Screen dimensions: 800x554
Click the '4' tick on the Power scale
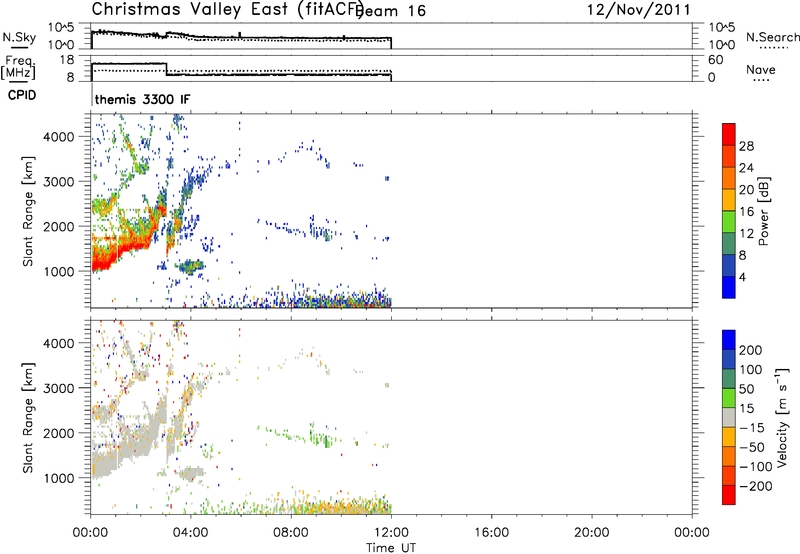[x=742, y=277]
